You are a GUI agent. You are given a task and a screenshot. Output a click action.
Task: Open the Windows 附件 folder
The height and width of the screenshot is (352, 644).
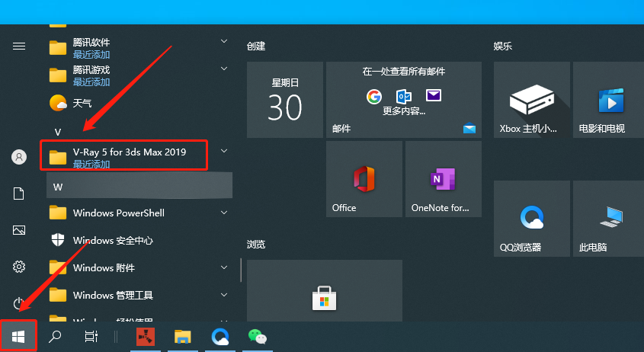tap(139, 267)
